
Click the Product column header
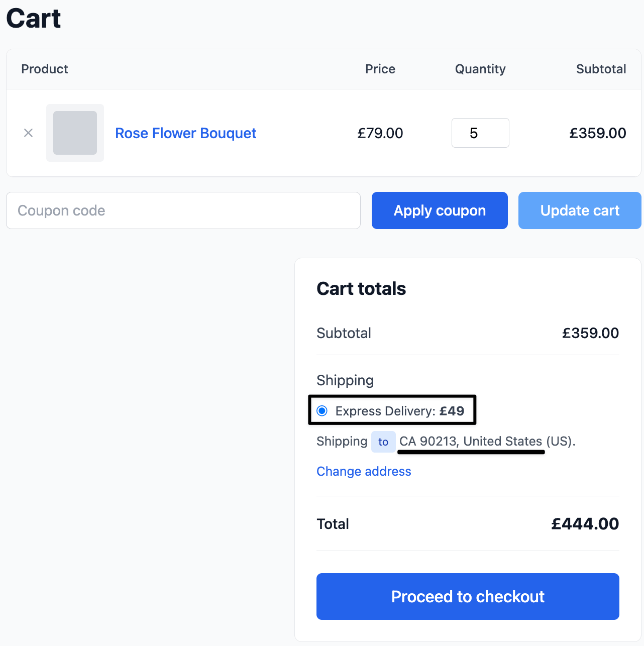(45, 69)
